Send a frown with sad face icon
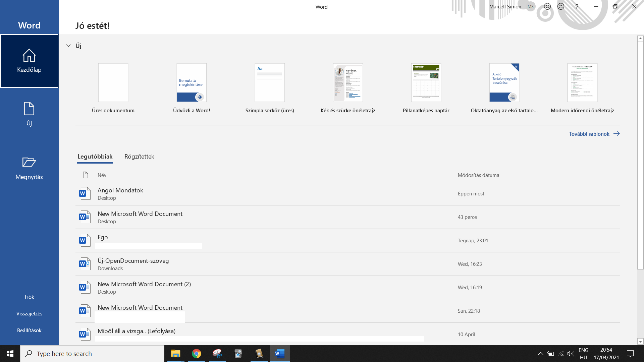644x362 pixels. pyautogui.click(x=561, y=6)
